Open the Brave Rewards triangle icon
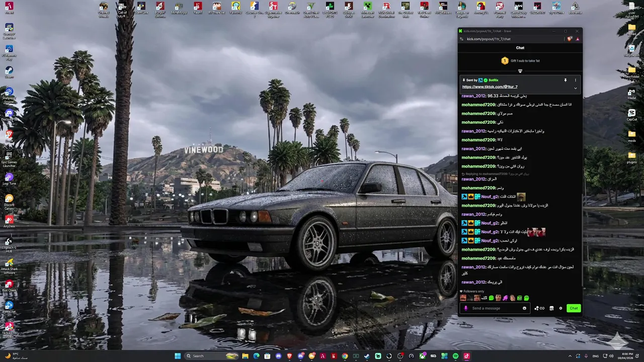644x362 pixels. tap(578, 39)
